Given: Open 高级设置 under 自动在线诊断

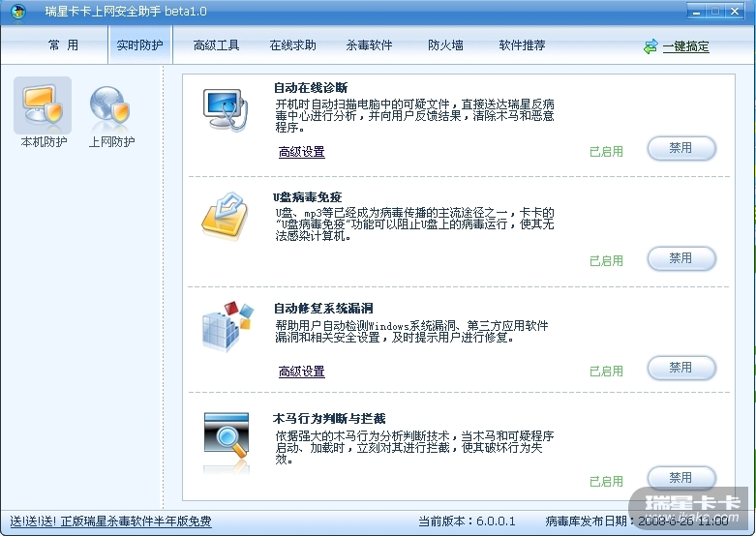Looking at the screenshot, I should point(302,152).
